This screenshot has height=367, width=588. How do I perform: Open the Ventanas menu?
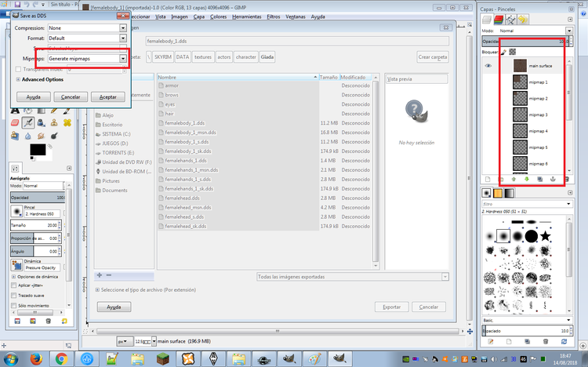click(296, 17)
